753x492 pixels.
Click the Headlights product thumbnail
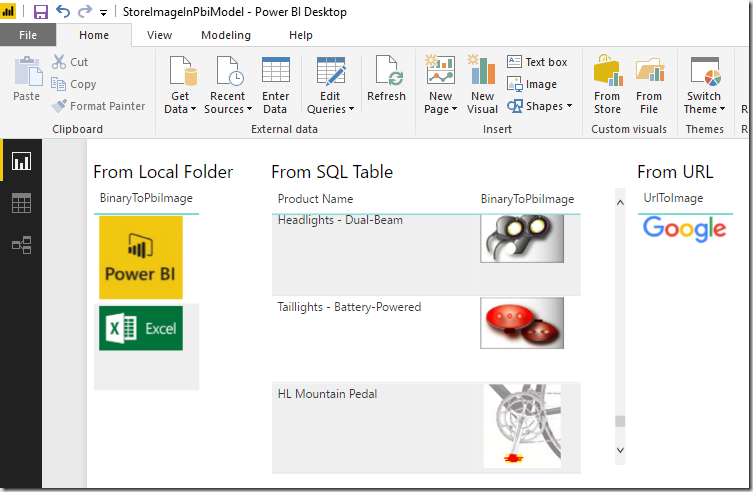[x=522, y=239]
